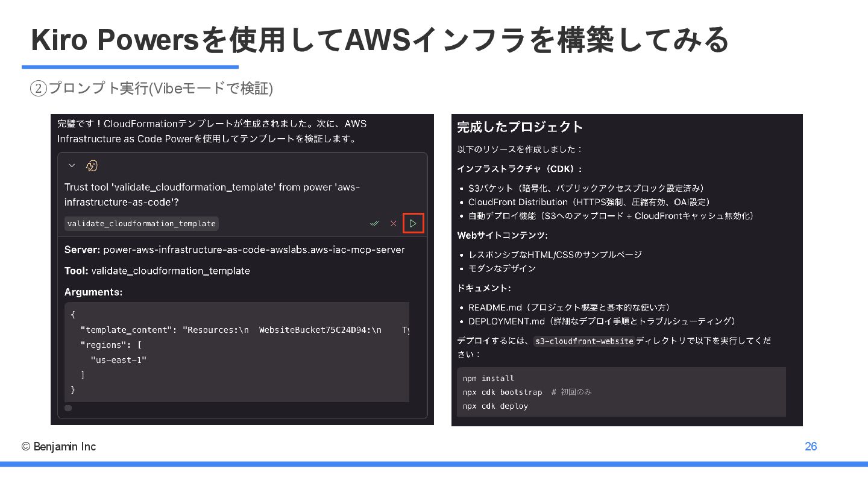Viewport: 868px width, 489px height.
Task: Click the Tool: validate_cloudformation_template line
Action: (x=157, y=271)
